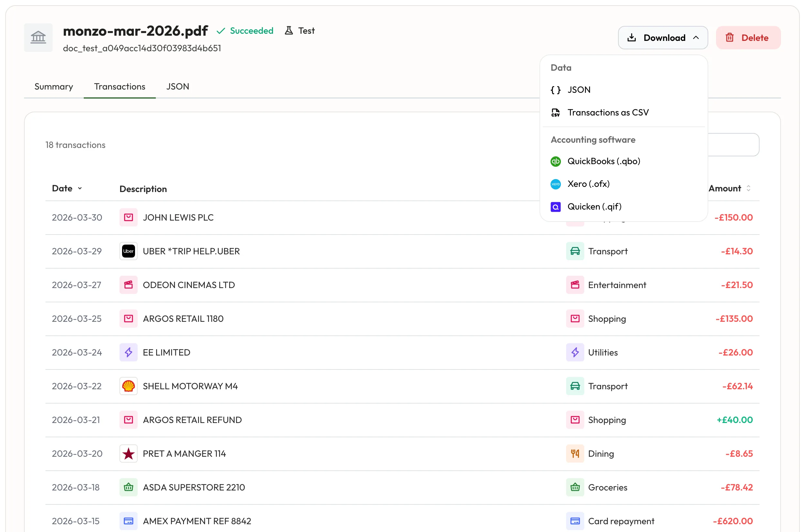Click the Pret A Manger star logo
Viewport: 805px width, 532px height.
[x=128, y=453]
